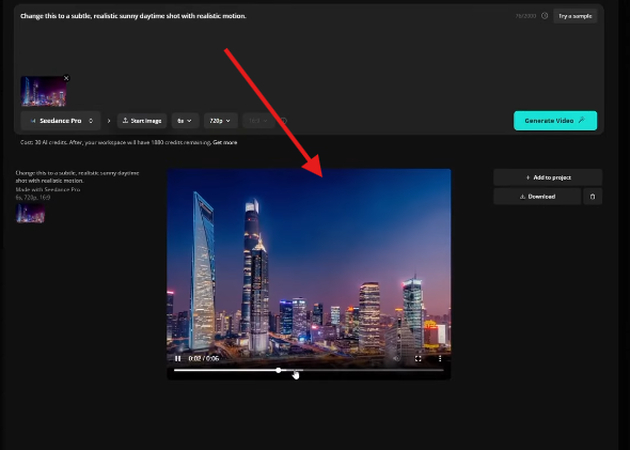Click the 78/2000 character count

[526, 16]
